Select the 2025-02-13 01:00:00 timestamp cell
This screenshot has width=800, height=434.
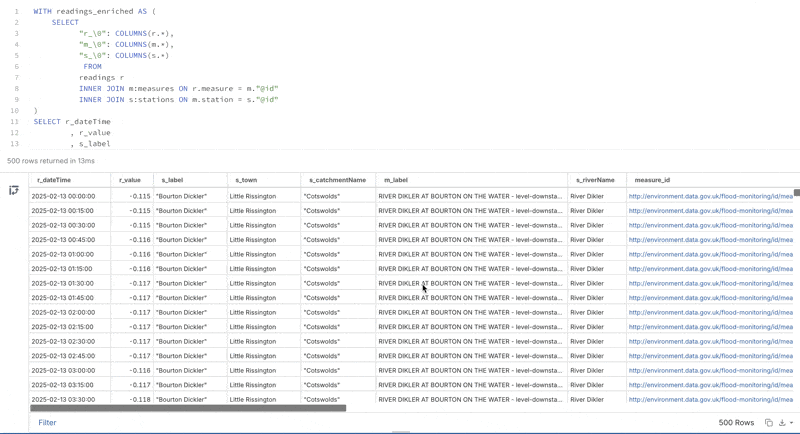[63, 255]
